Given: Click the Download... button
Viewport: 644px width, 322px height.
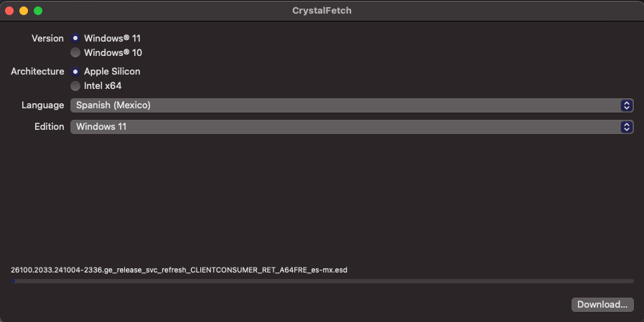Looking at the screenshot, I should point(602,304).
